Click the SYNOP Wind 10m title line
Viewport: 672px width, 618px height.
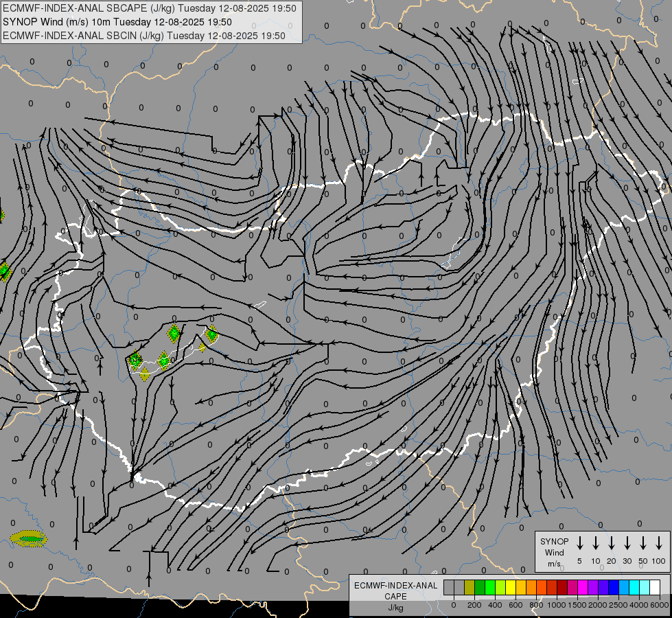coord(117,22)
